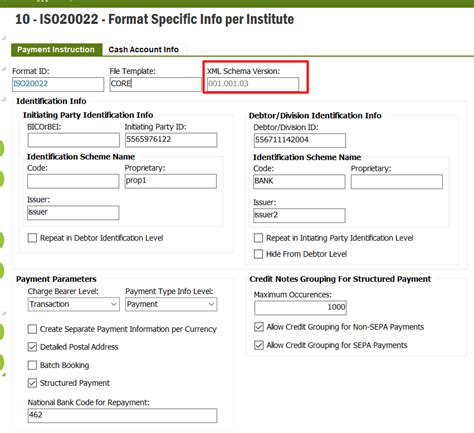Click the Debtor/Division ID input box

(x=300, y=140)
